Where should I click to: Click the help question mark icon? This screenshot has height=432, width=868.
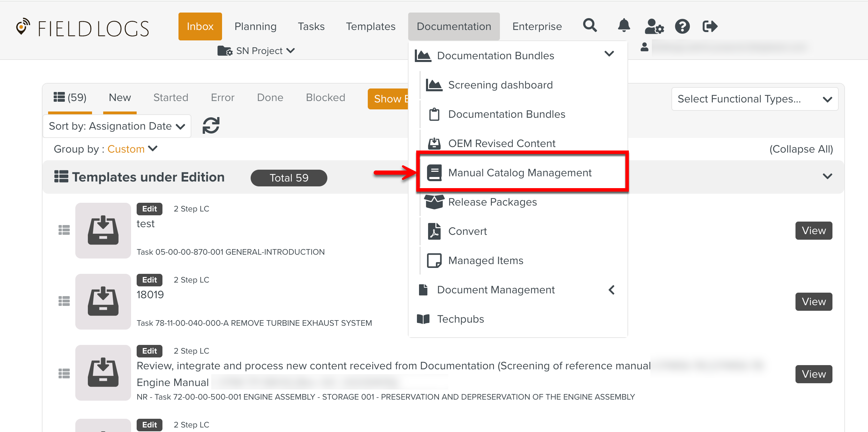tap(682, 26)
